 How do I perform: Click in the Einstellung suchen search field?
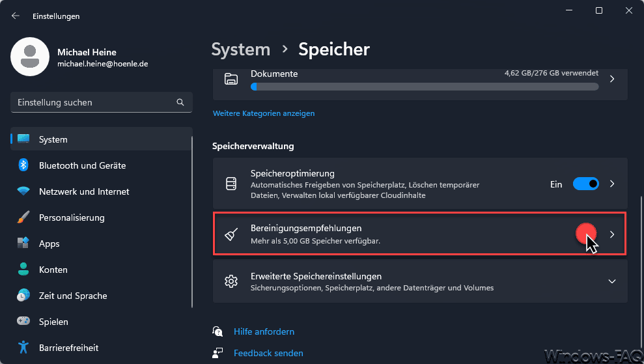point(102,102)
